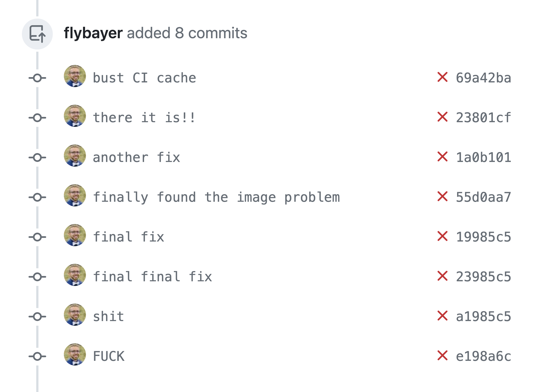
Task: Click commit hash 69a42ba
Action: pos(483,78)
